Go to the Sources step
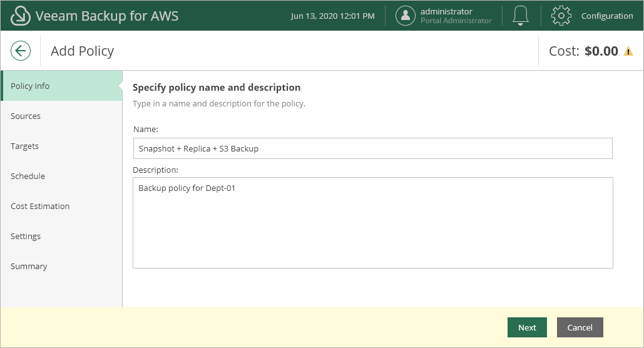The width and height of the screenshot is (644, 348). (x=61, y=116)
